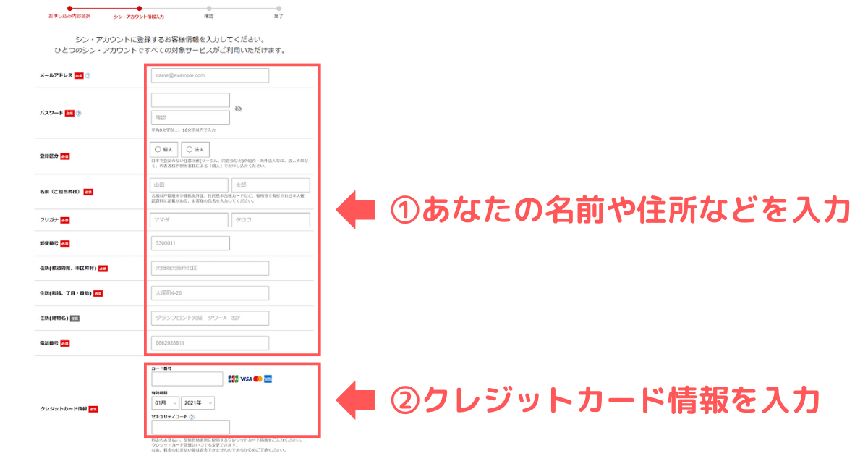868x456 pixels.
Task: Toggle the password visibility eye icon
Action: pos(239,109)
